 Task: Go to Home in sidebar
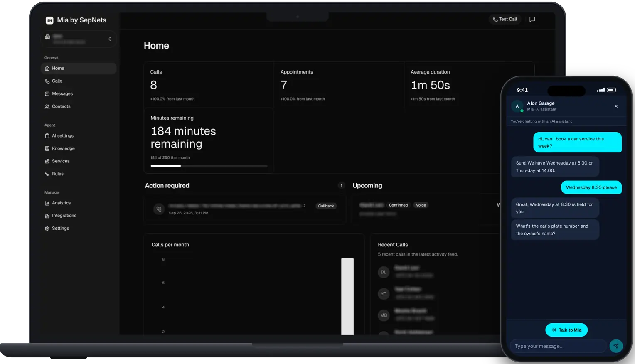[x=79, y=69]
